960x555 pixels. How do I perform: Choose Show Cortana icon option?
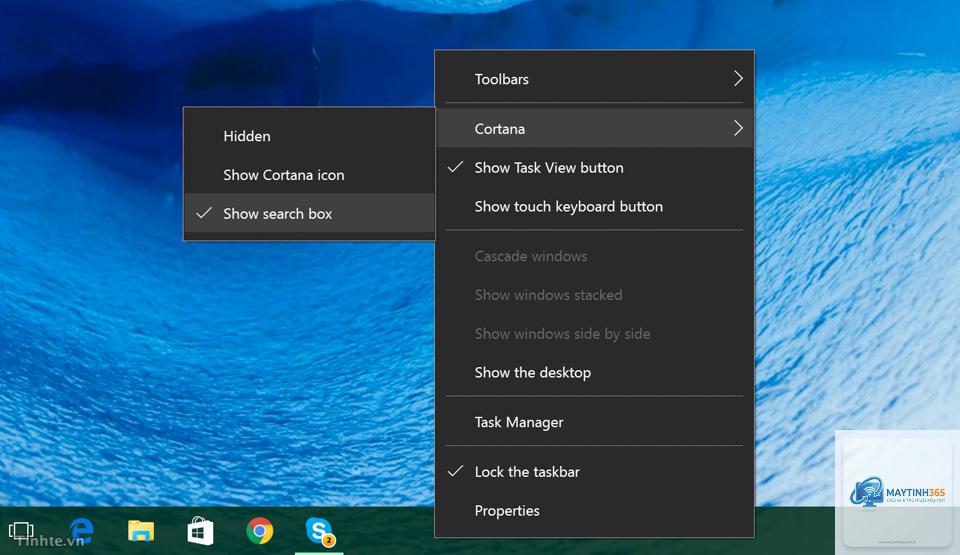(309, 175)
